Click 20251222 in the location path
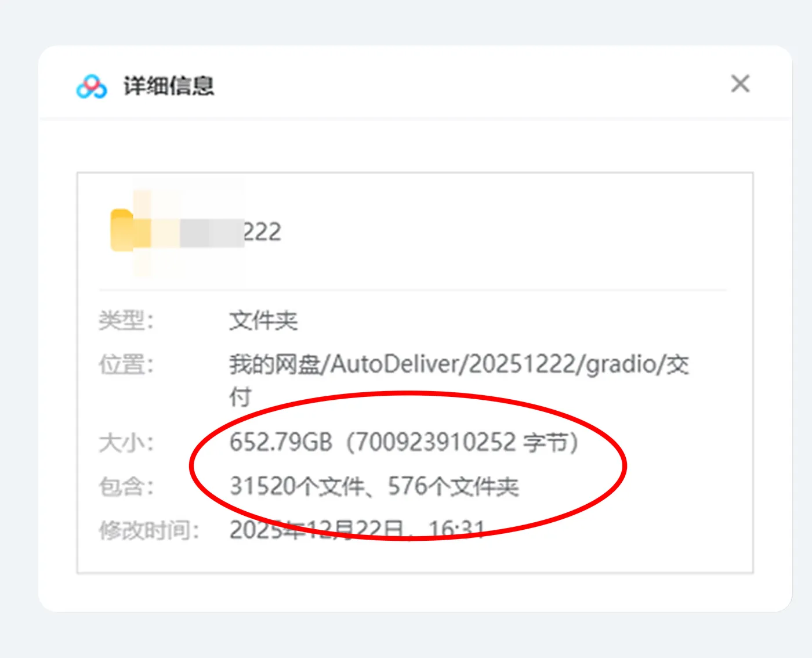 click(523, 364)
